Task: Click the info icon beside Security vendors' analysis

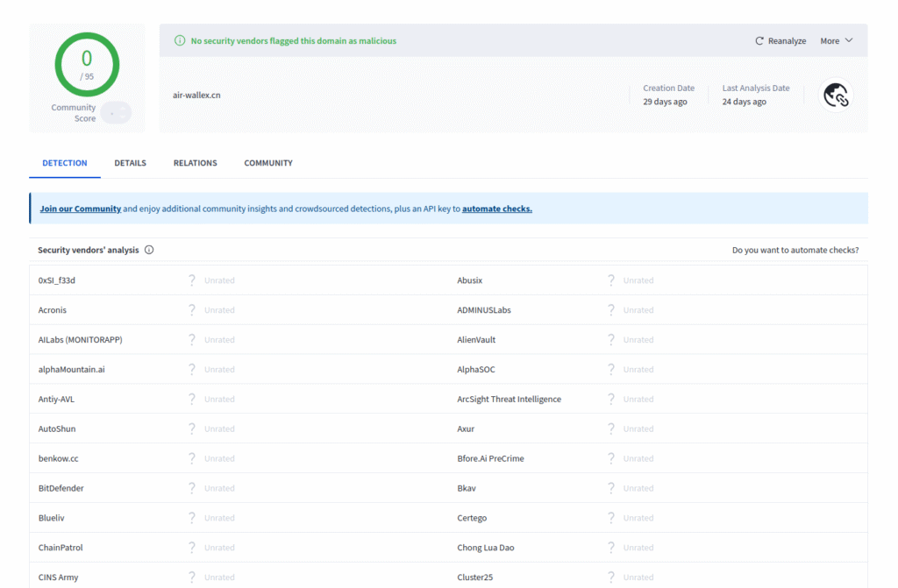Action: 149,250
